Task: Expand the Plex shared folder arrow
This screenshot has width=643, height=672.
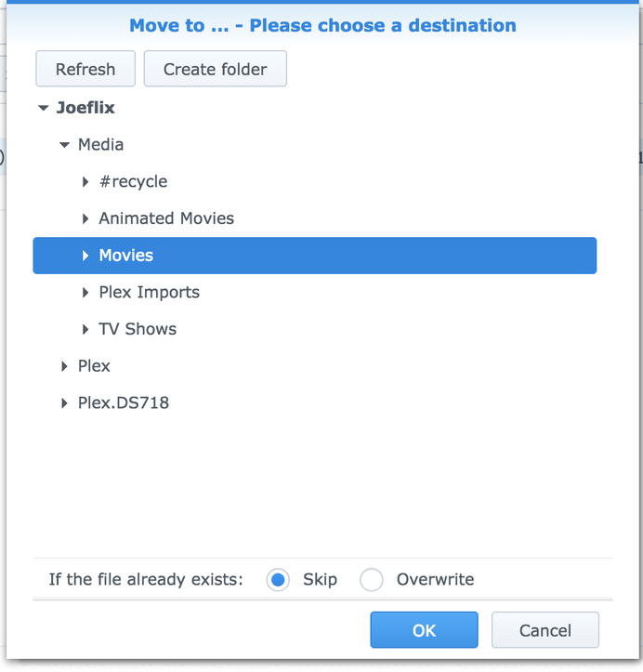Action: pos(64,366)
